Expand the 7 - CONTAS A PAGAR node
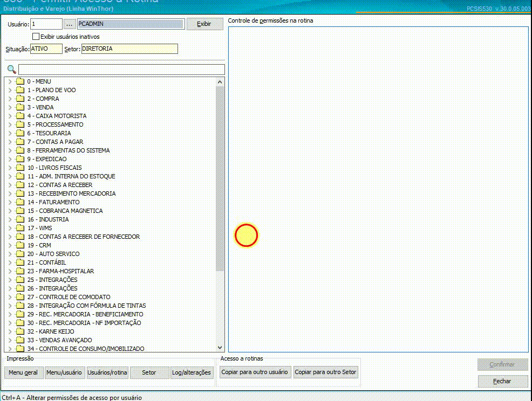This screenshot has width=532, height=401. tap(10, 142)
